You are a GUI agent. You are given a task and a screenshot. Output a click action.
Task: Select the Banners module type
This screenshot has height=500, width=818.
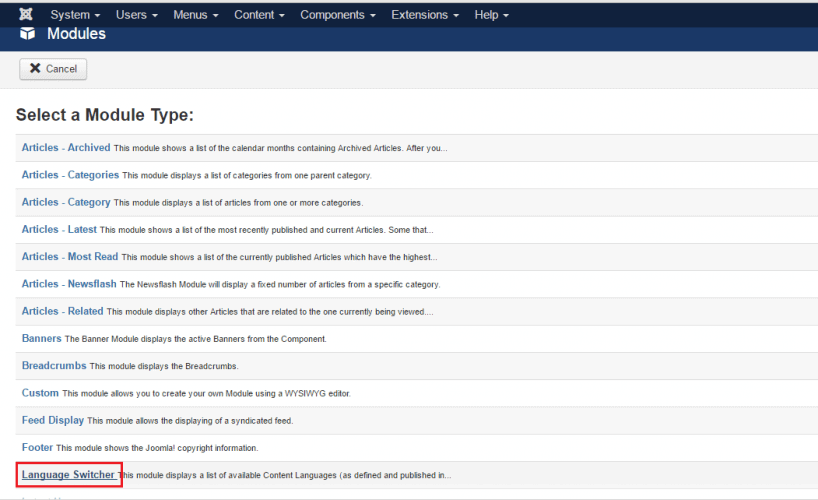[x=41, y=338]
